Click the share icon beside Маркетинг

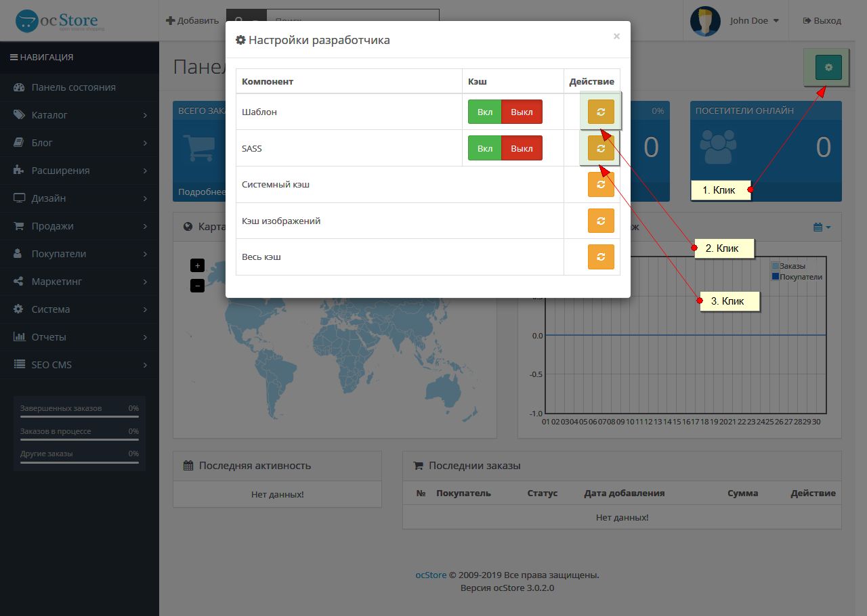pyautogui.click(x=19, y=282)
